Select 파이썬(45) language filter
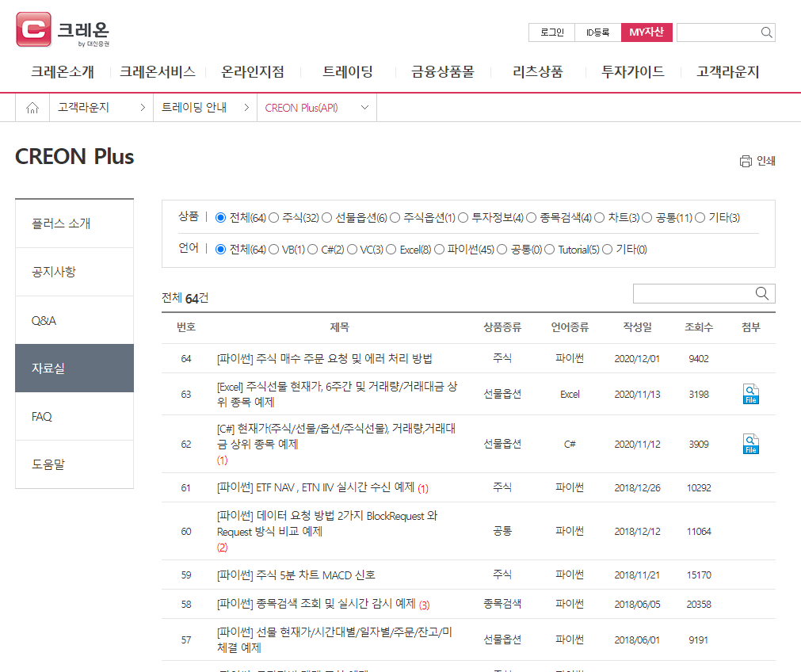801x672 pixels. pyautogui.click(x=439, y=250)
